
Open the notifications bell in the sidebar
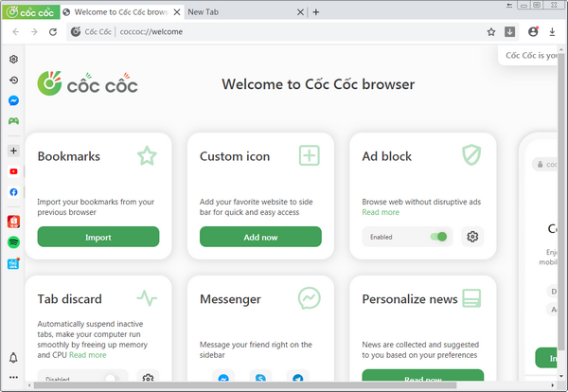point(13,358)
